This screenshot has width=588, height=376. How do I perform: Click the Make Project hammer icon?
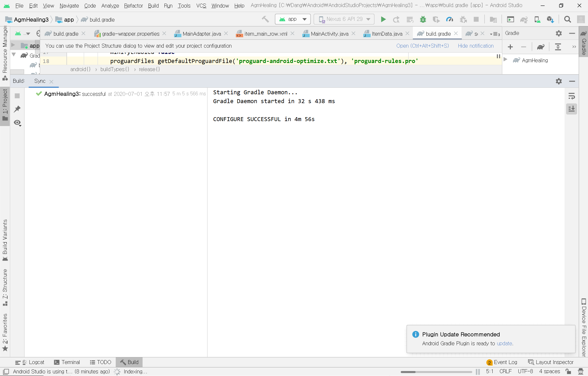tap(265, 19)
